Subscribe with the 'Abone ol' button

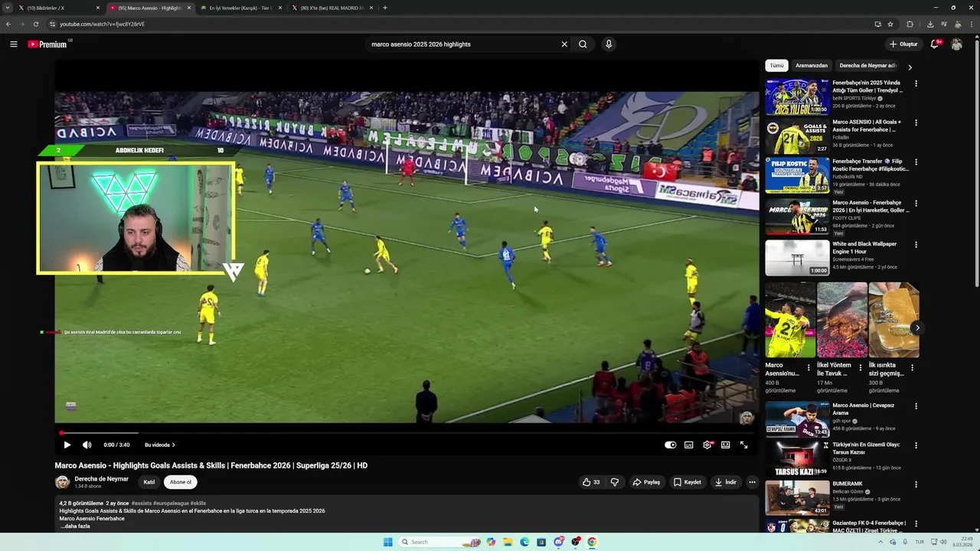[x=181, y=482]
